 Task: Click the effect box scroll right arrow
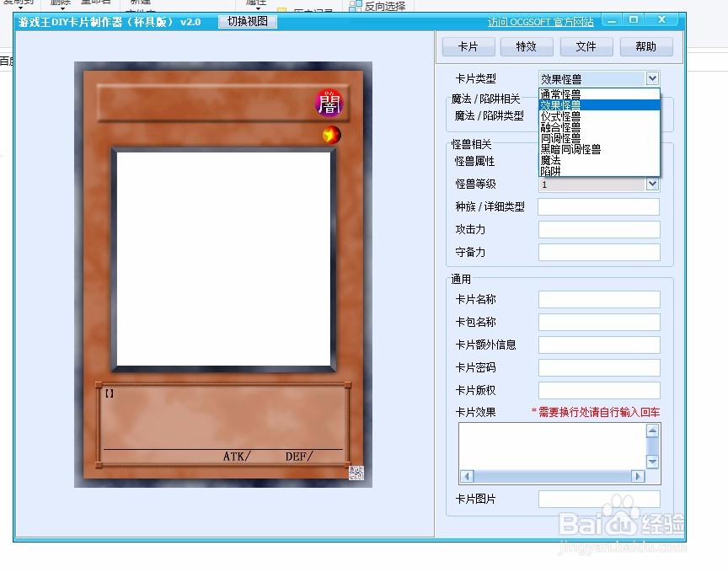(639, 476)
